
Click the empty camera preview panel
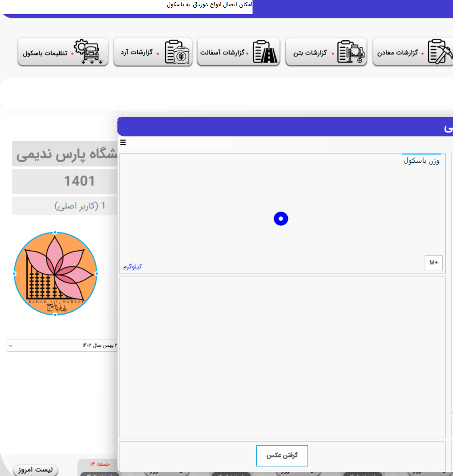[282, 357]
